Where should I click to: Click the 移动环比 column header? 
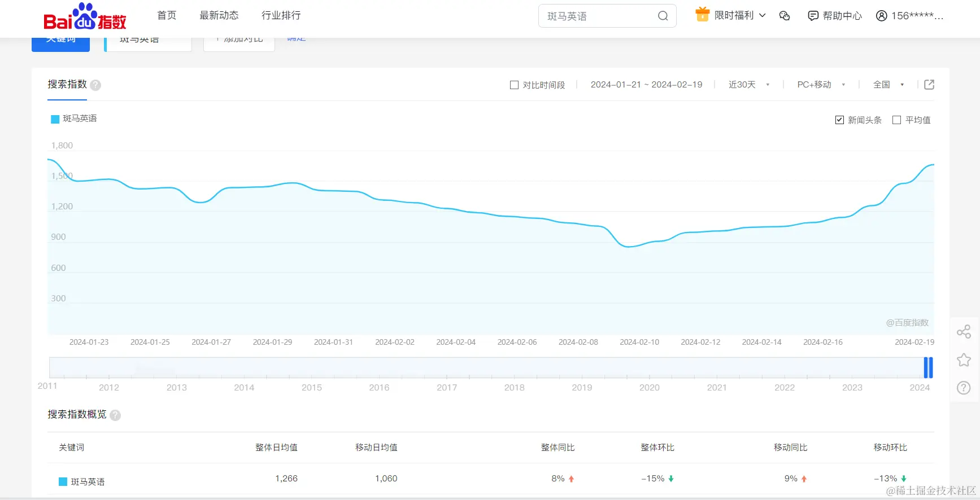tap(890, 448)
